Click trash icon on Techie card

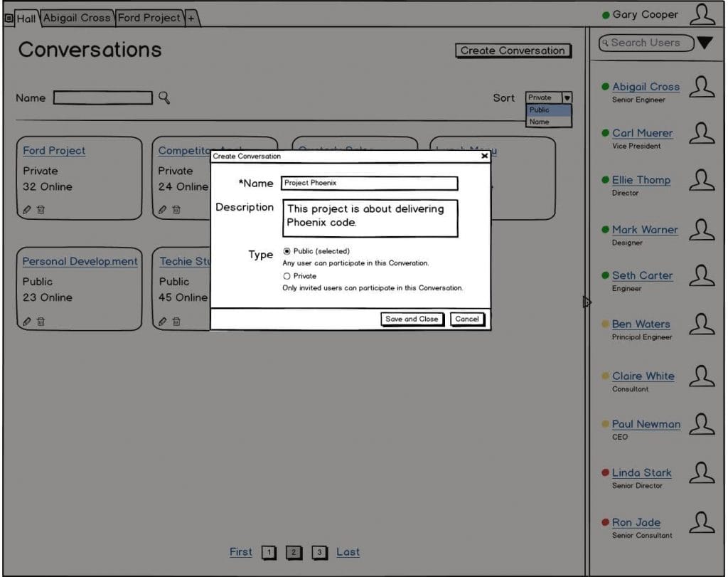[176, 321]
